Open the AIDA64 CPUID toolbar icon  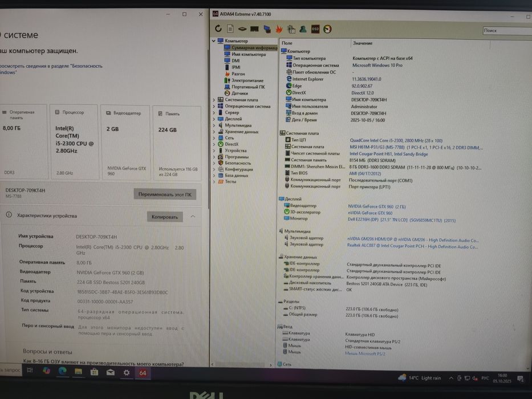coord(291,29)
